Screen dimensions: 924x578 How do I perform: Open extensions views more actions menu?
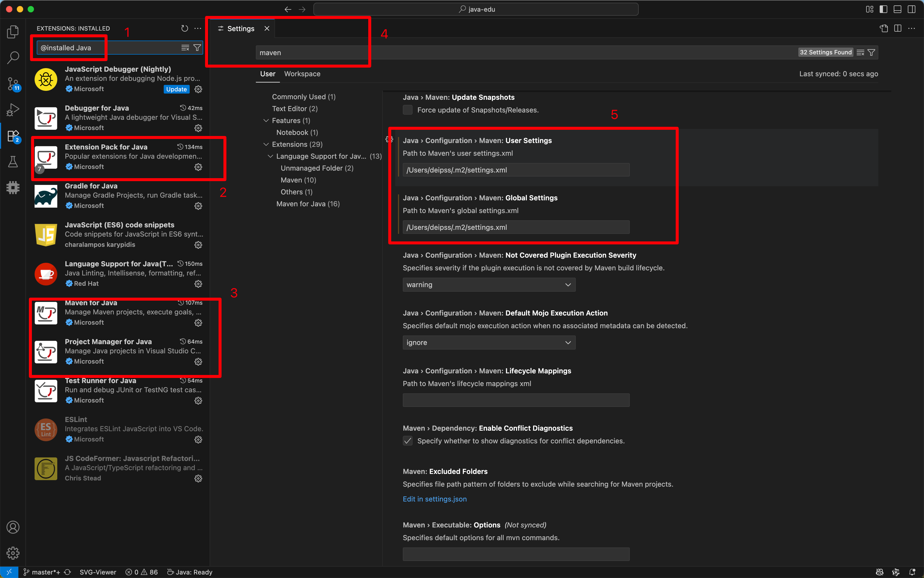point(197,28)
